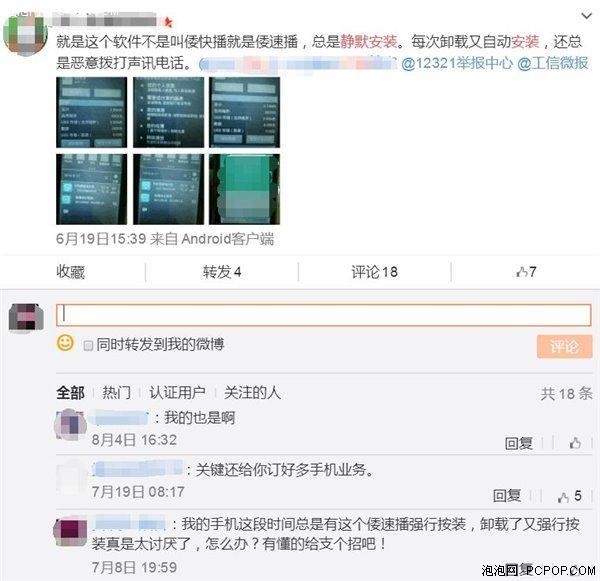Open the poster's profile avatar
Screen dimensions: 600x581
point(25,33)
